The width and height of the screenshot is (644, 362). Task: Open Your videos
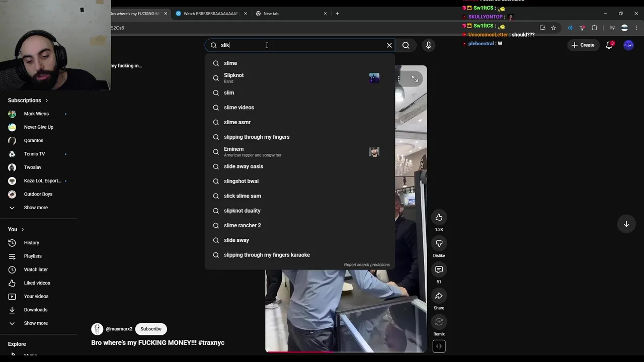[x=38, y=297]
